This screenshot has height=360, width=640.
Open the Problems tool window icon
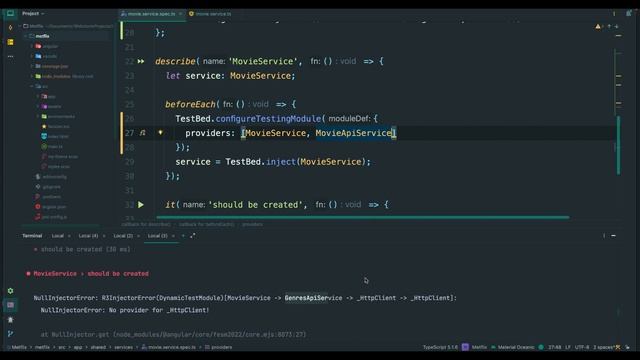pos(10,319)
